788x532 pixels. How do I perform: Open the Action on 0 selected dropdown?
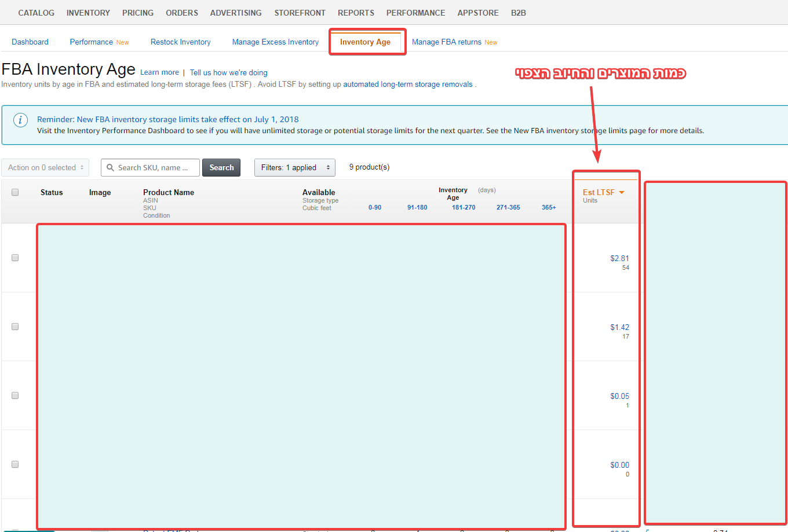pyautogui.click(x=45, y=168)
